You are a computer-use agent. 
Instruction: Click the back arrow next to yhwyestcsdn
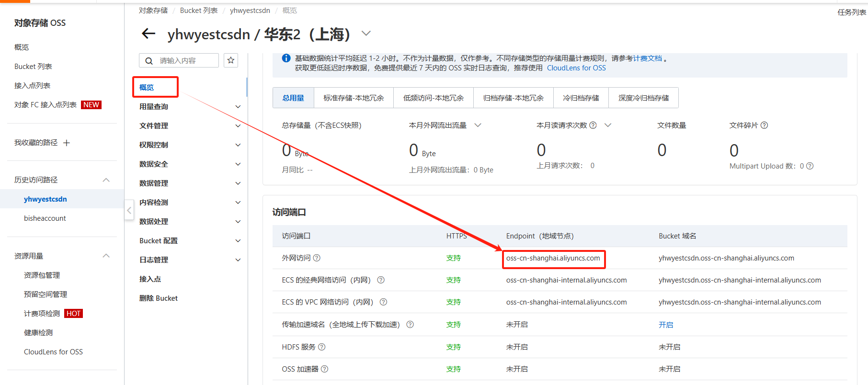coord(149,34)
